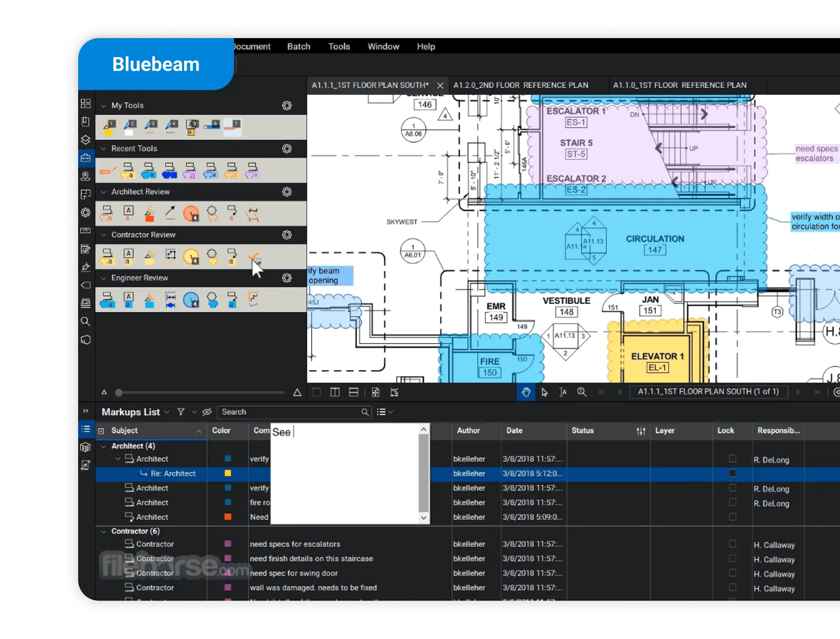Open the Search magnifier panel icon in sidebar

(x=85, y=321)
